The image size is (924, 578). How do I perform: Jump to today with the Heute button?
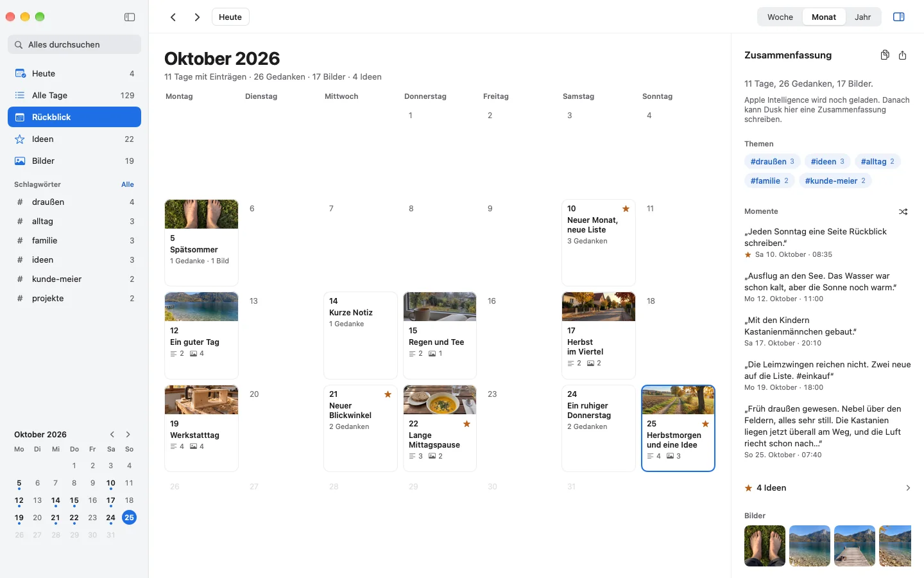(x=230, y=17)
